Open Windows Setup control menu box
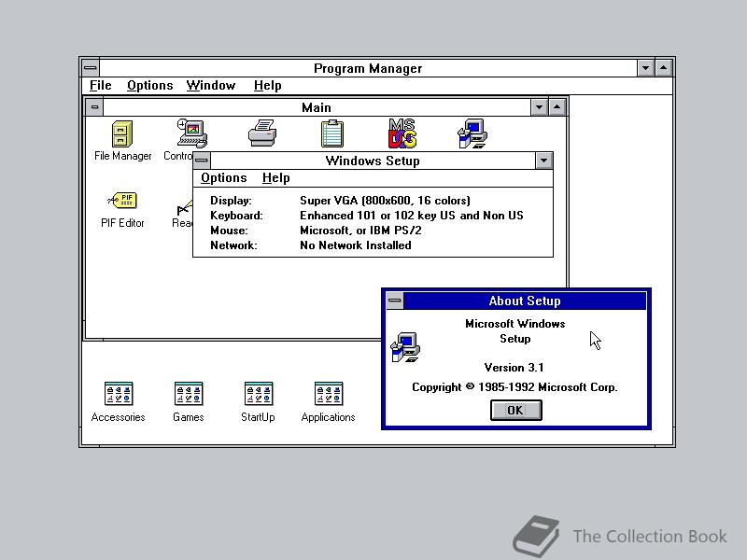 tap(202, 161)
